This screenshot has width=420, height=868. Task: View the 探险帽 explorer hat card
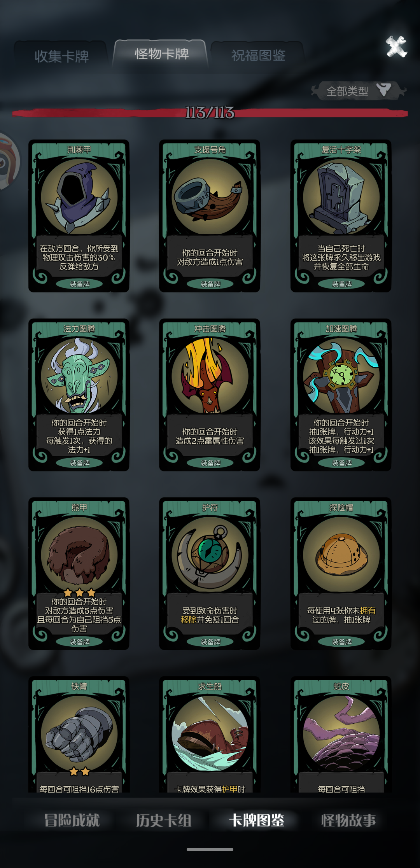(341, 574)
